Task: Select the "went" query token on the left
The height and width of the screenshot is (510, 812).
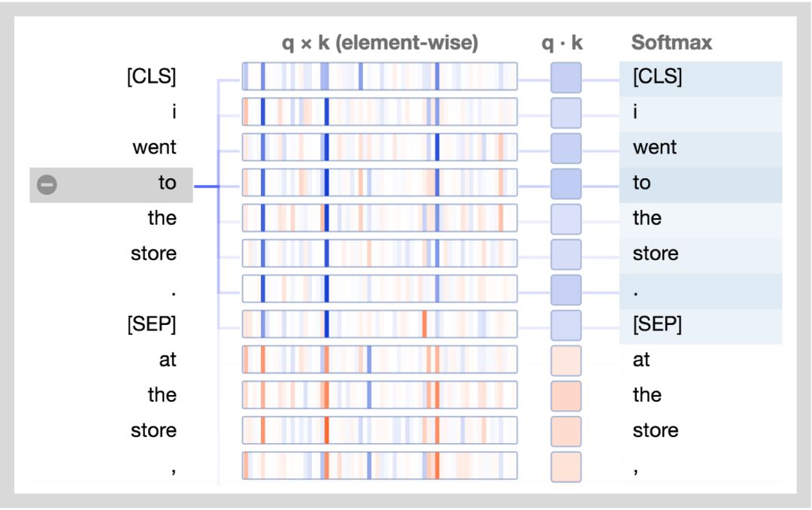Action: pos(154,147)
